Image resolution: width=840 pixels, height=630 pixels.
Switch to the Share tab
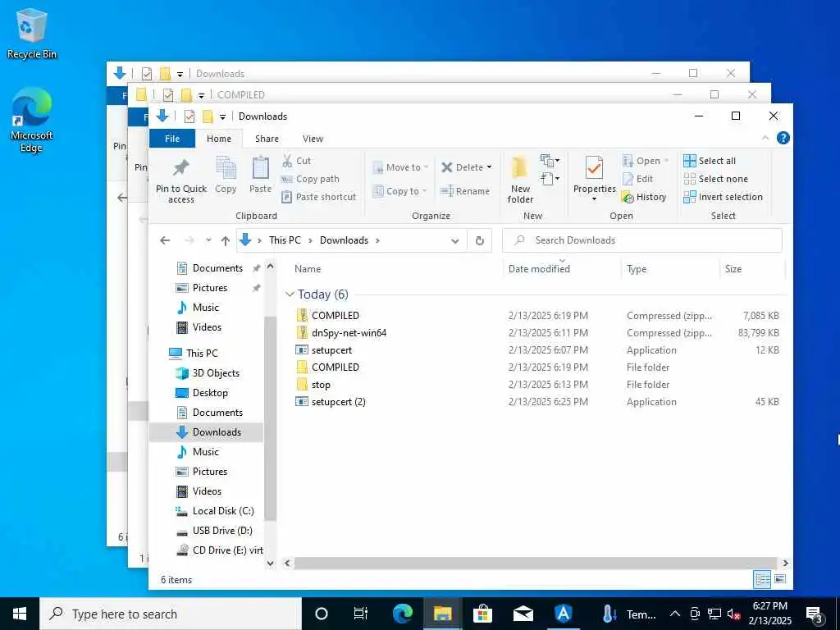[267, 138]
